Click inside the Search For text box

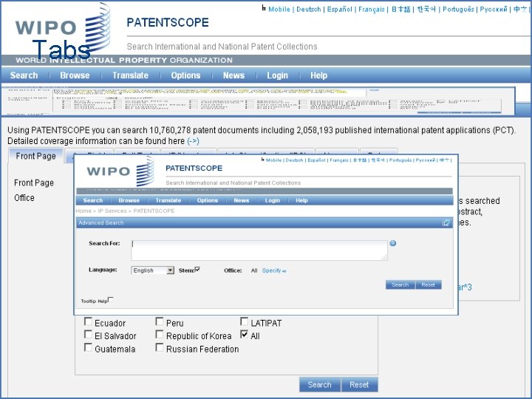(x=259, y=250)
